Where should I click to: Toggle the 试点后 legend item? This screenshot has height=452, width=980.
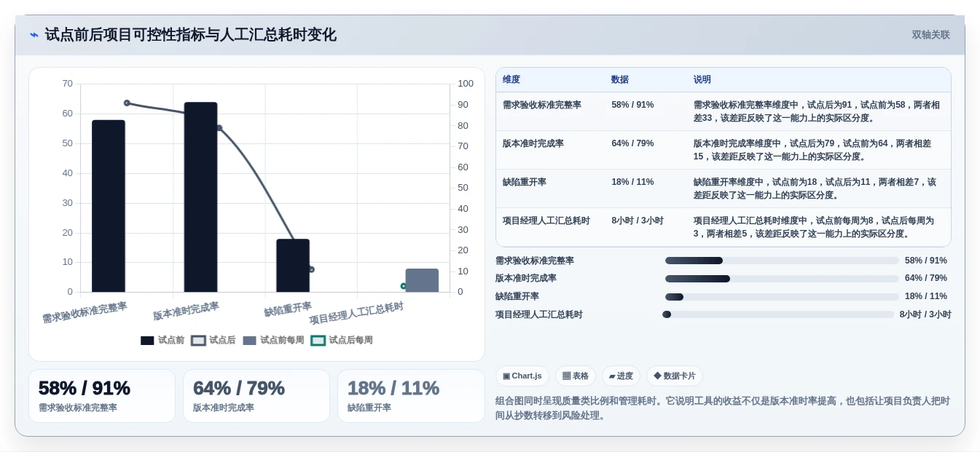point(213,340)
